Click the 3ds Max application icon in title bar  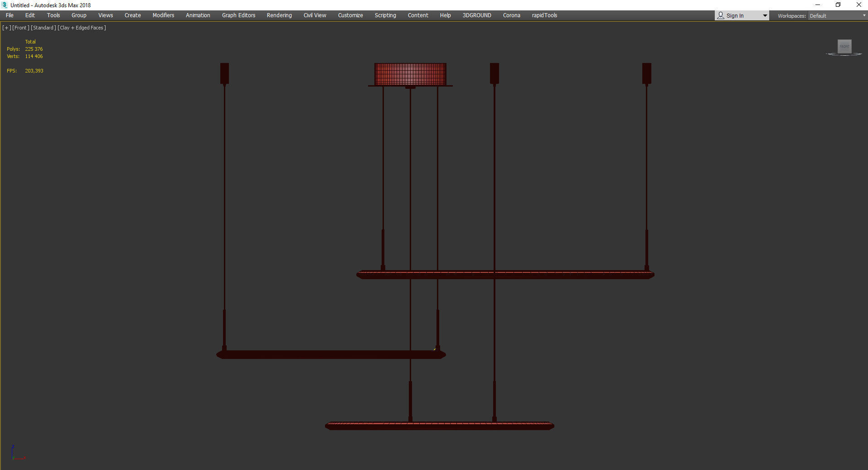click(5, 5)
